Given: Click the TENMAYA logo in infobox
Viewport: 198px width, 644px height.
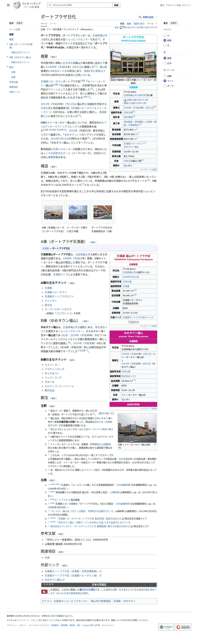Looking at the screenshot, I should (133, 322).
